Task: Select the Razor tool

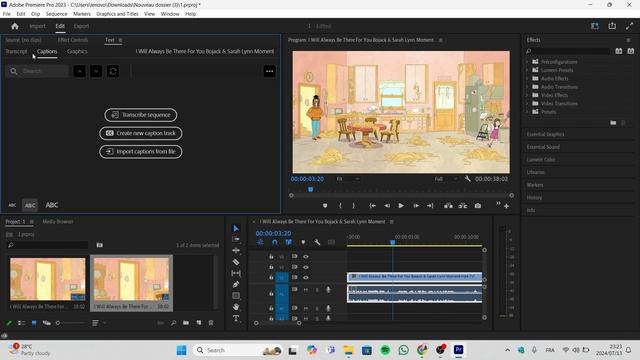Action: click(236, 262)
